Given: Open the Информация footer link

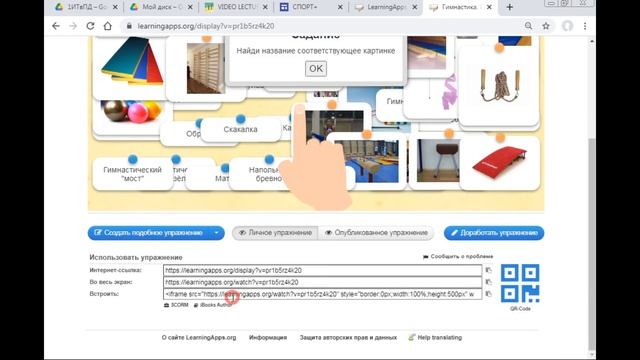Looking at the screenshot, I should click(x=268, y=338).
